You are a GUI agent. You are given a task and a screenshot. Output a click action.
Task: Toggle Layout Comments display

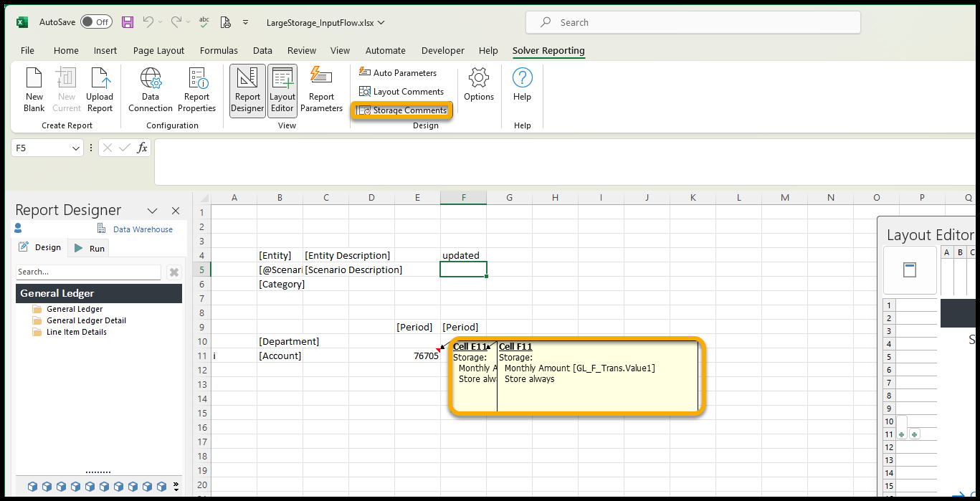pos(401,92)
